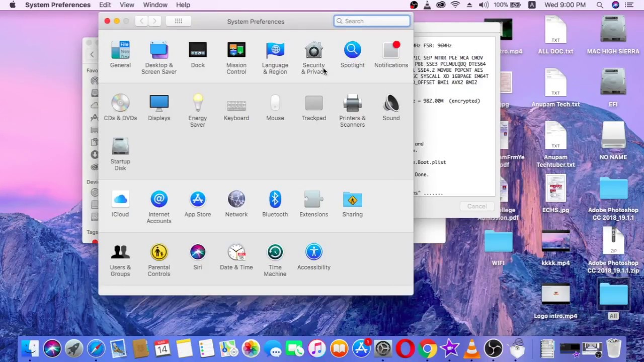The width and height of the screenshot is (644, 362).
Task: Open iCloud preferences
Action: pyautogui.click(x=120, y=204)
